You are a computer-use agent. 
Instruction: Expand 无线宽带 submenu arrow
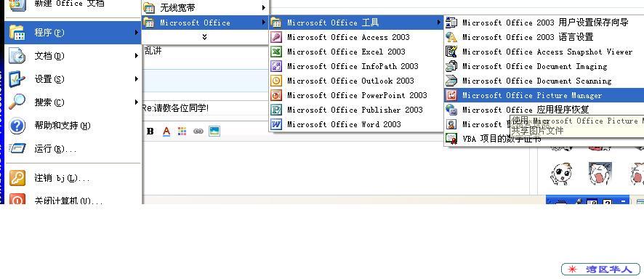(263, 8)
